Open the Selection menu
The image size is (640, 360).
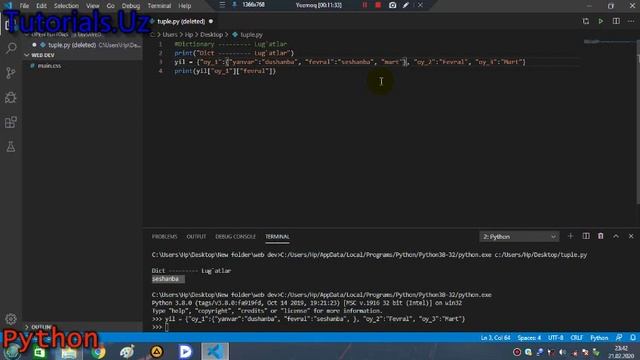tap(66, 6)
